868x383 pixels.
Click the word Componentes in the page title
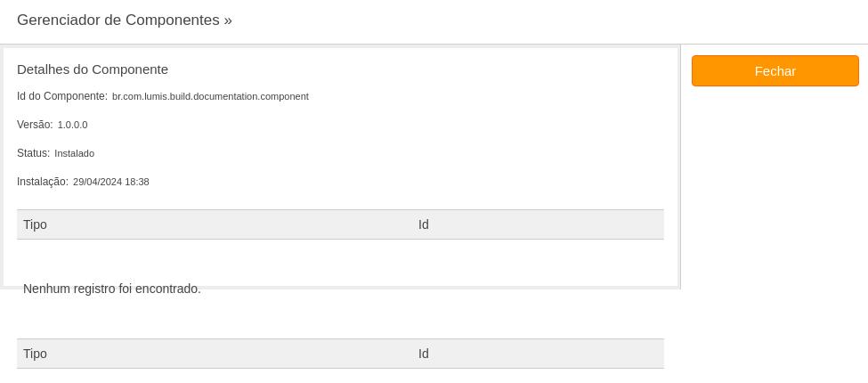tap(173, 20)
